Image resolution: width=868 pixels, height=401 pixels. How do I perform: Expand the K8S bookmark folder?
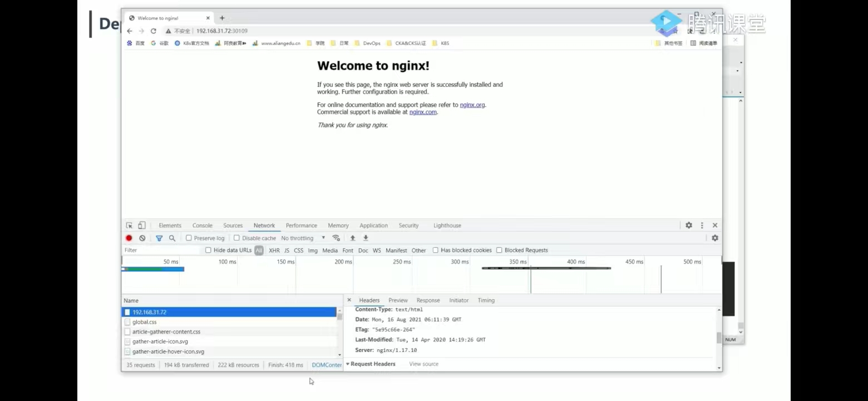[441, 43]
